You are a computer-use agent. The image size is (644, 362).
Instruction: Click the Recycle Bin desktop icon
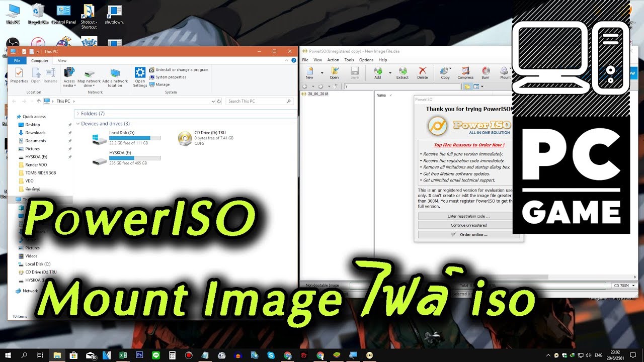click(x=38, y=11)
